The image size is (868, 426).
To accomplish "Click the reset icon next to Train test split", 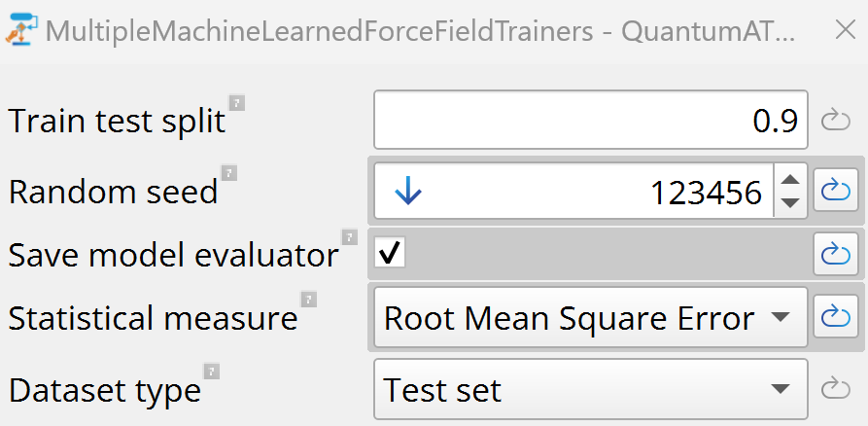I will tap(836, 121).
